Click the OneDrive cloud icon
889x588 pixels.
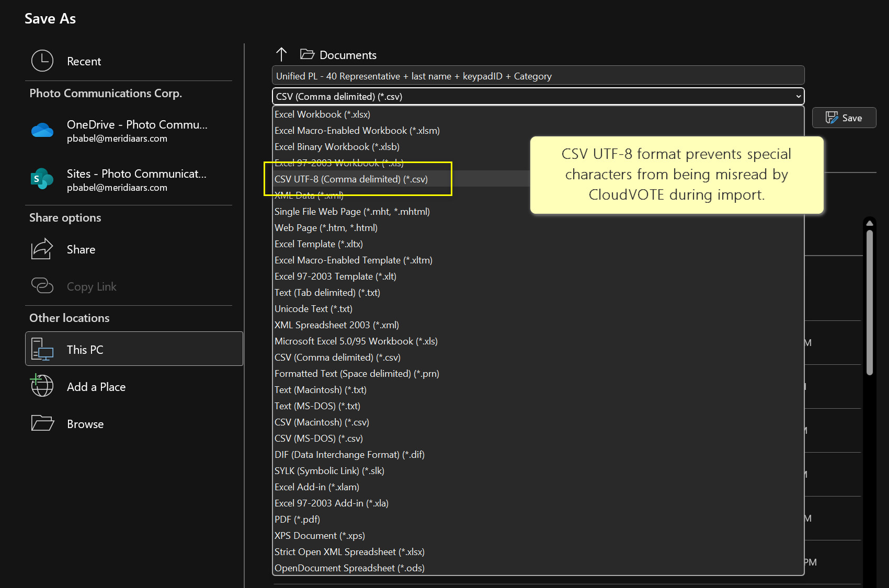point(42,130)
